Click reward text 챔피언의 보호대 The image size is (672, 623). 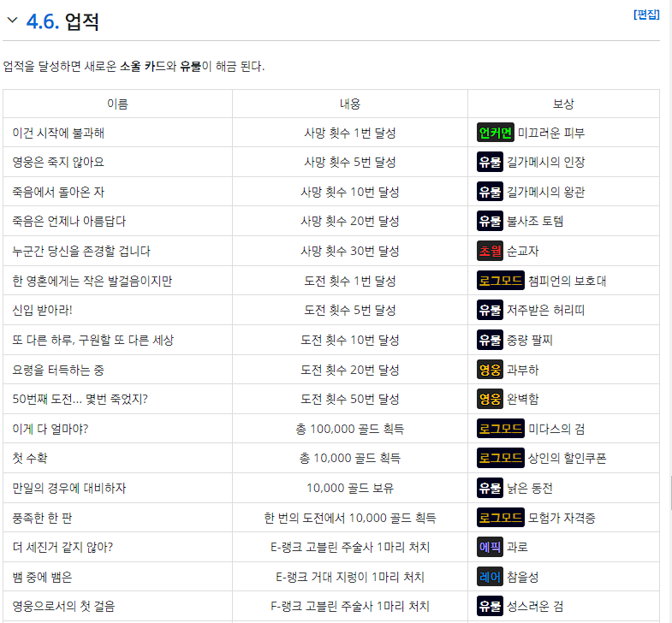567,281
